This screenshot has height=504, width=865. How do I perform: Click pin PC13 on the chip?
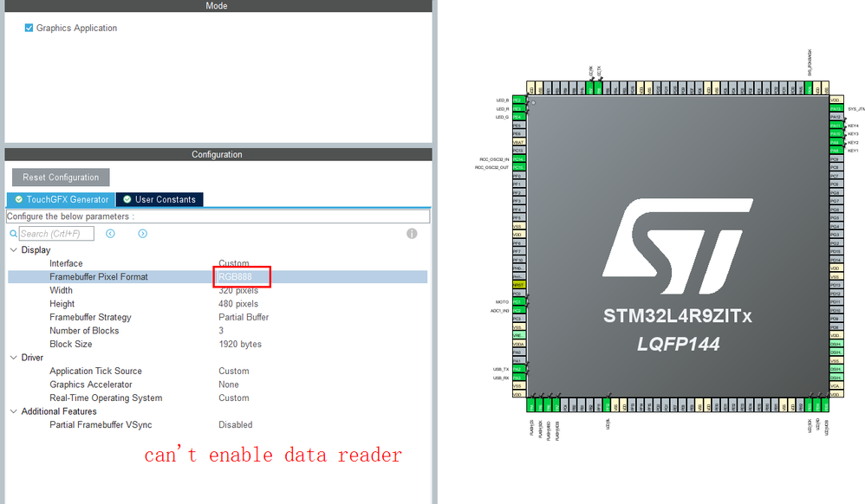click(x=518, y=151)
